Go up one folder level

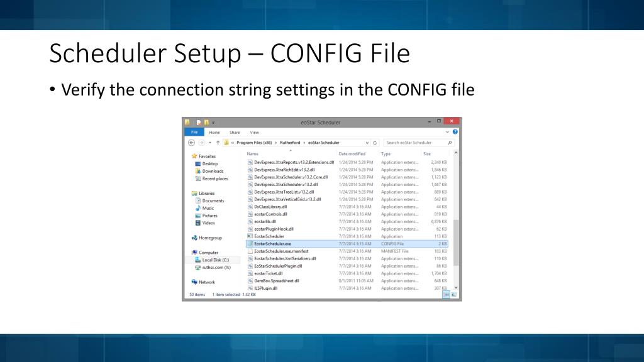click(x=218, y=143)
